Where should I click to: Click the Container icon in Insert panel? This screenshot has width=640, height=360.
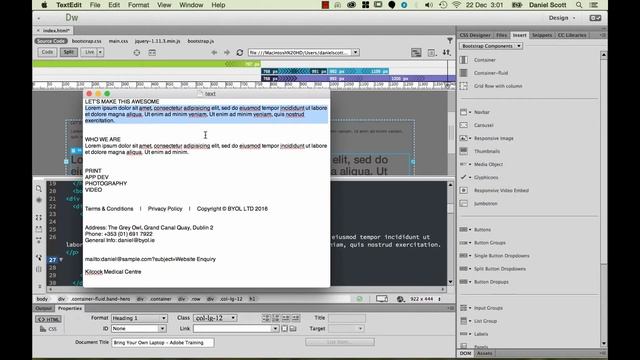click(x=464, y=60)
